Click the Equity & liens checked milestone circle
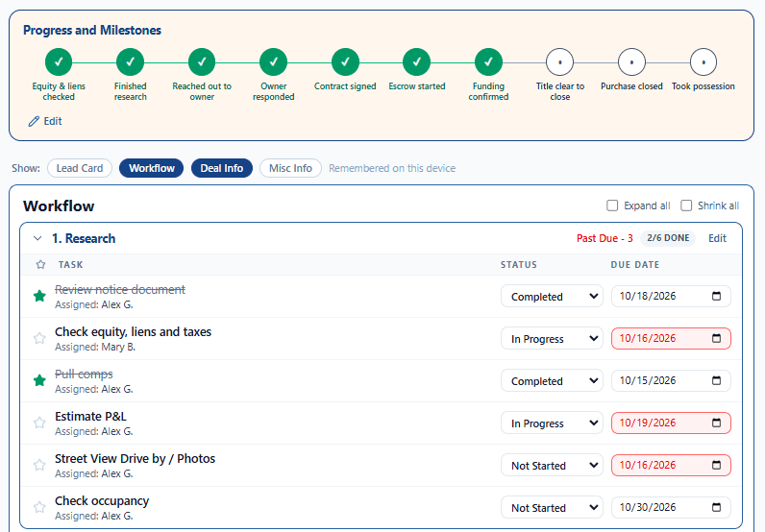 click(x=59, y=61)
